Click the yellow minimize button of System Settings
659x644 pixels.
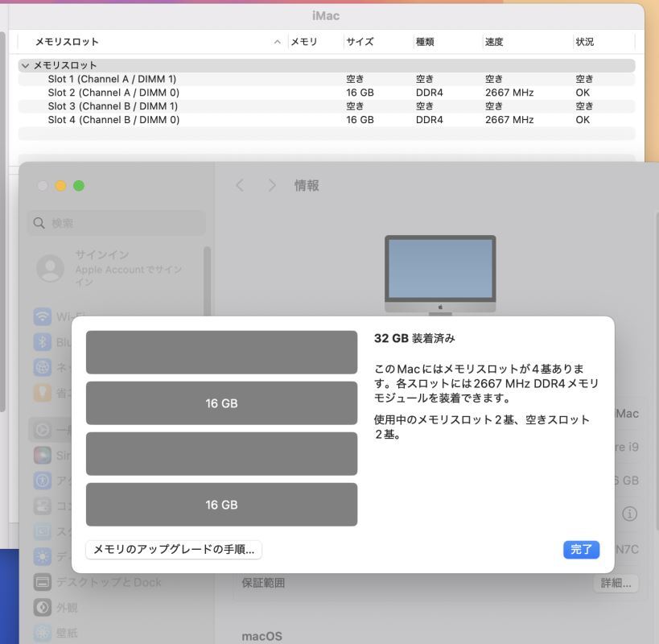[60, 186]
